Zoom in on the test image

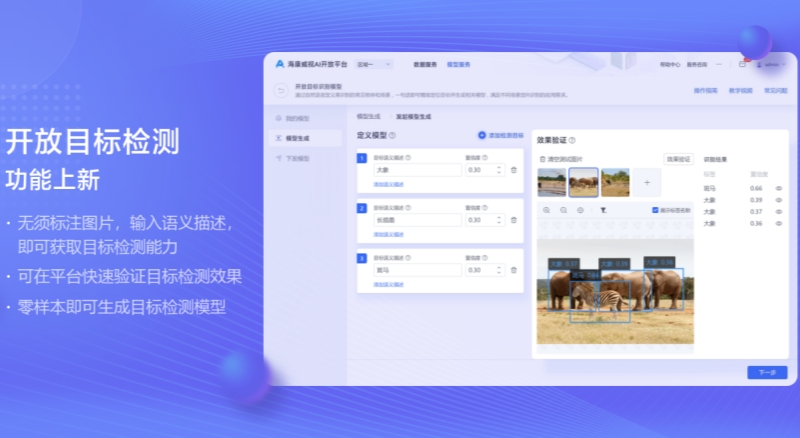pyautogui.click(x=546, y=210)
